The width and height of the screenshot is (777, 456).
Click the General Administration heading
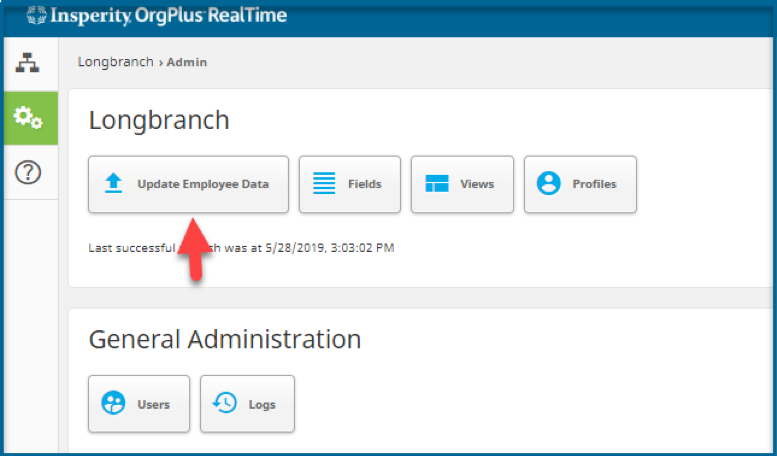225,340
